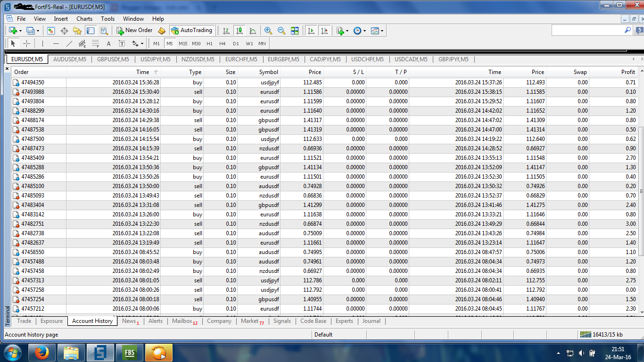This screenshot has height=362, width=644.
Task: Select the trendline drawing tool
Action: [x=69, y=43]
